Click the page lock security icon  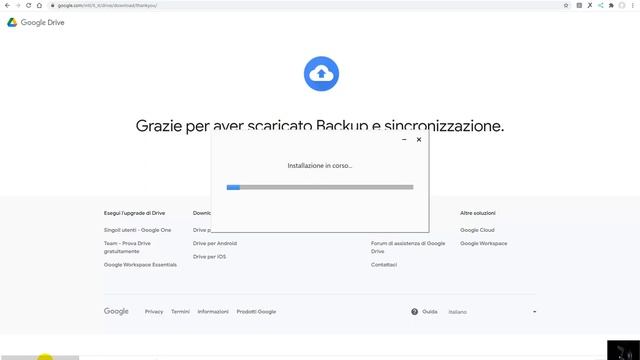52,5
